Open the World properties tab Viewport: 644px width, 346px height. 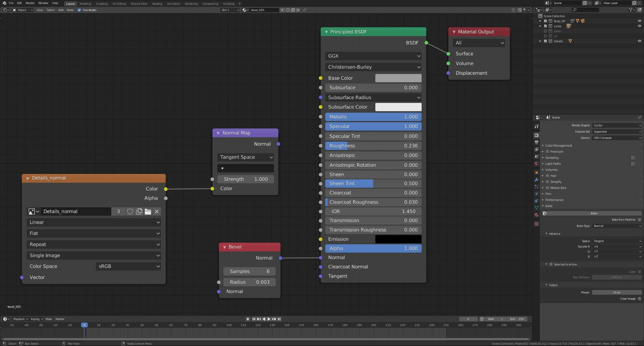pyautogui.click(x=536, y=164)
